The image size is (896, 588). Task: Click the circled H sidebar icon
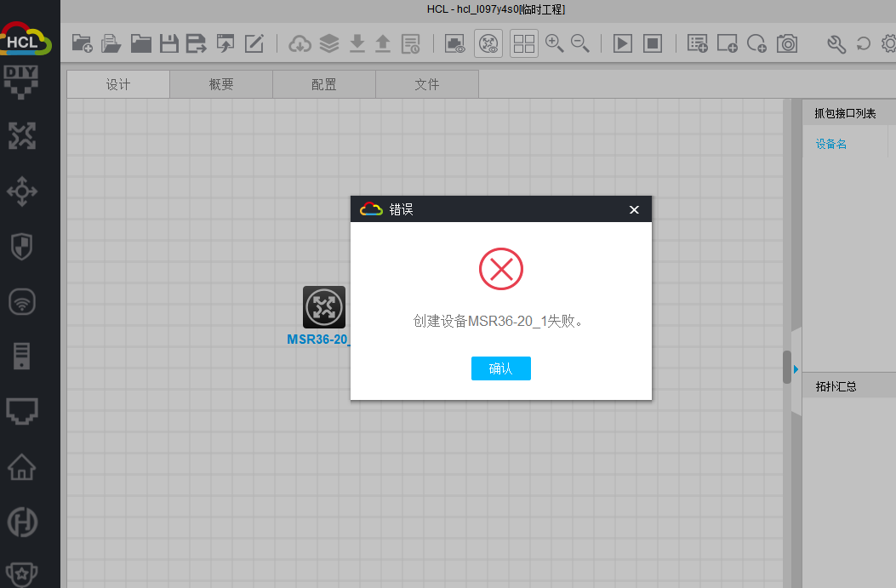[x=22, y=522]
